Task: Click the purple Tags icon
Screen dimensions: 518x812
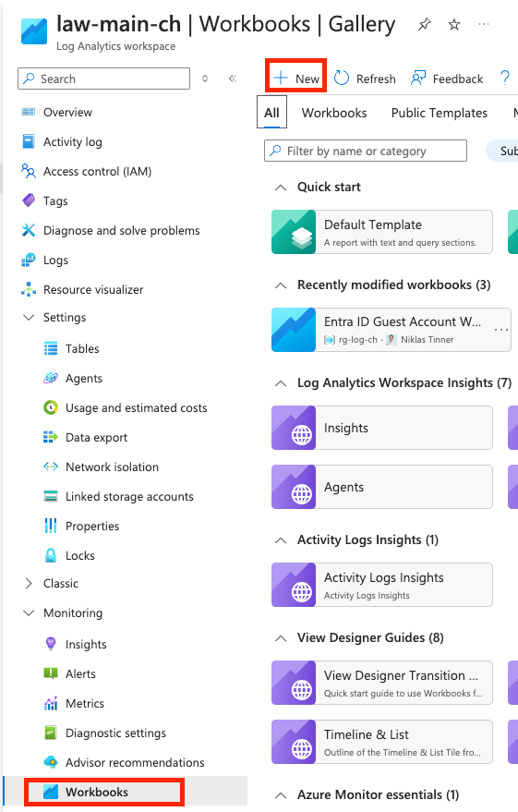Action: [29, 200]
